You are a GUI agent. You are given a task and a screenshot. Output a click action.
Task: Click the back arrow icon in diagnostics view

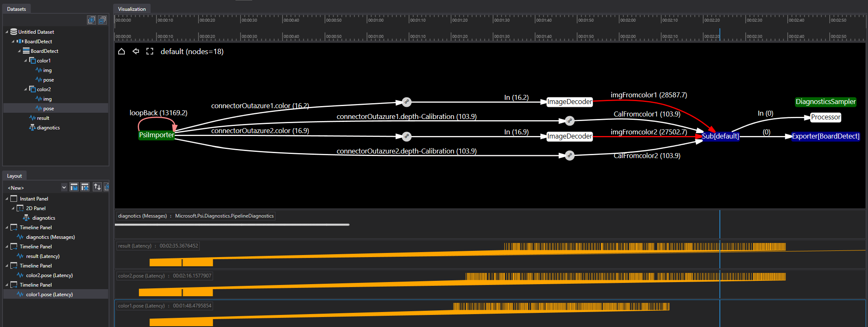[136, 51]
